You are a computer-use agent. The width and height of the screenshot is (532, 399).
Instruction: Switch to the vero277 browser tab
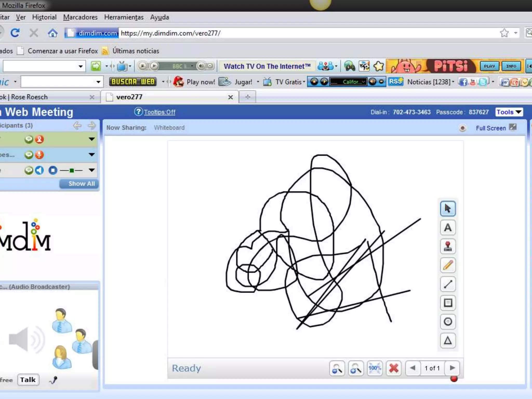pos(129,97)
